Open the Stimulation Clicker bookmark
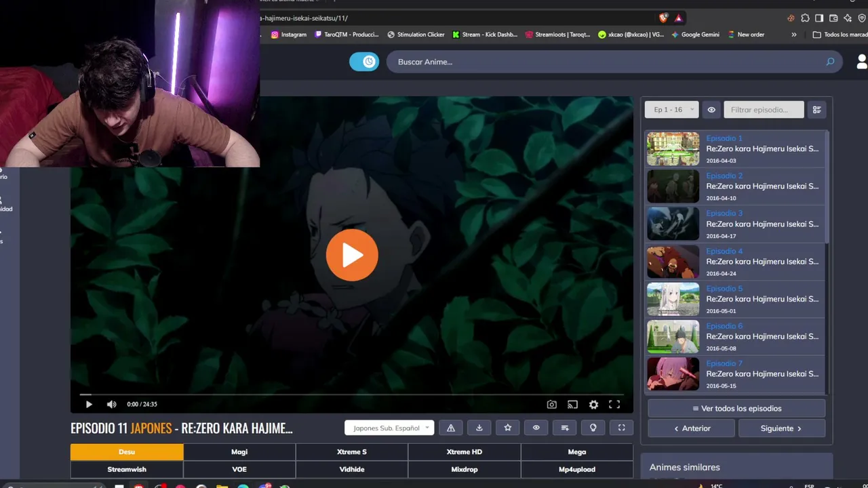The height and width of the screenshot is (488, 868). (x=416, y=35)
